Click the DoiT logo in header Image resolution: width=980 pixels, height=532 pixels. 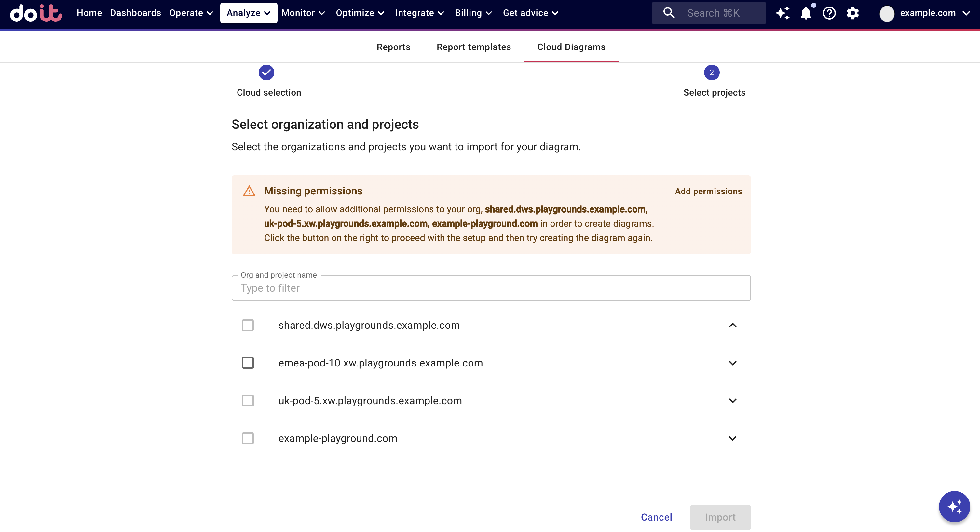tap(36, 13)
